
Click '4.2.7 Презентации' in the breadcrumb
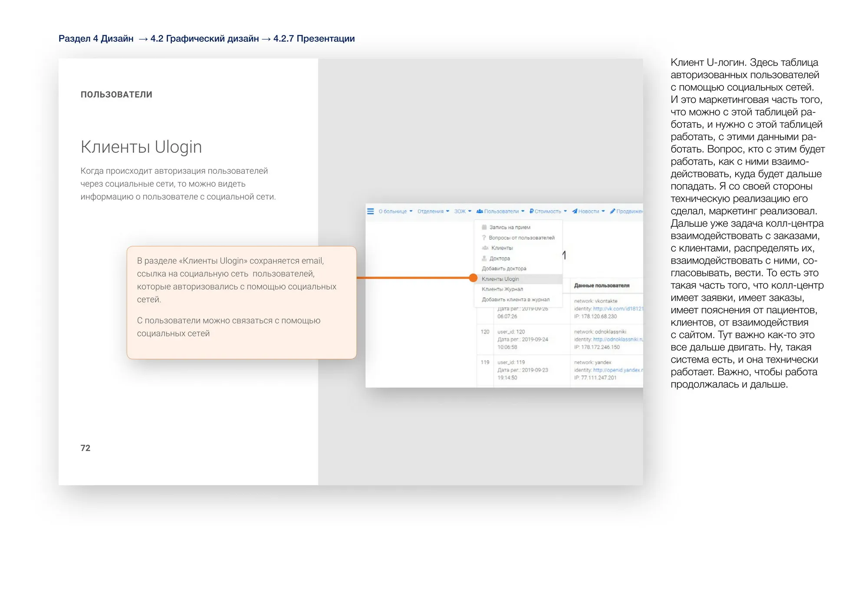(x=314, y=39)
